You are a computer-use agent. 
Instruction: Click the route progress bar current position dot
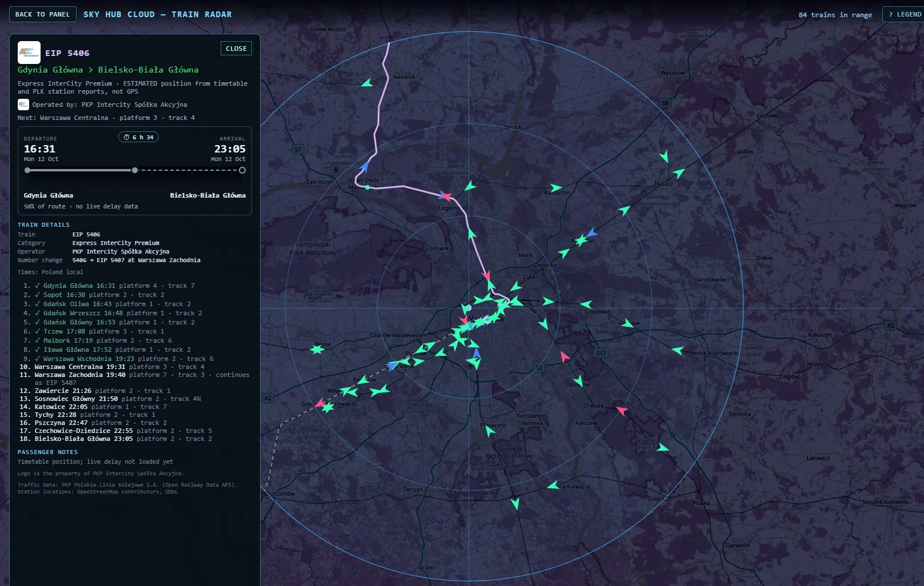[x=135, y=170]
